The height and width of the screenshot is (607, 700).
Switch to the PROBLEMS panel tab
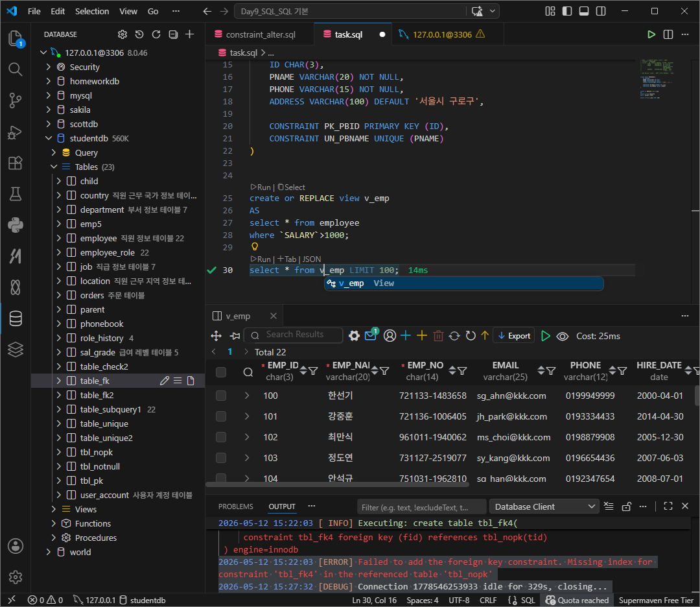pos(236,506)
